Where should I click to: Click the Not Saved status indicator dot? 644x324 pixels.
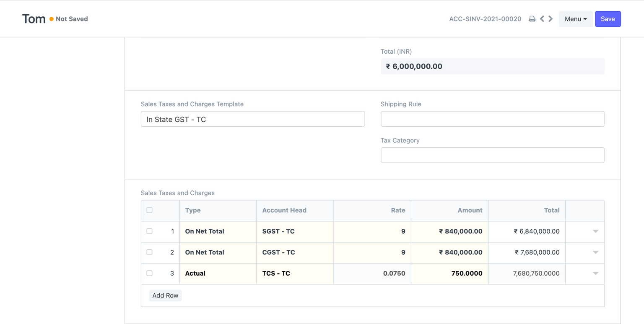click(51, 18)
